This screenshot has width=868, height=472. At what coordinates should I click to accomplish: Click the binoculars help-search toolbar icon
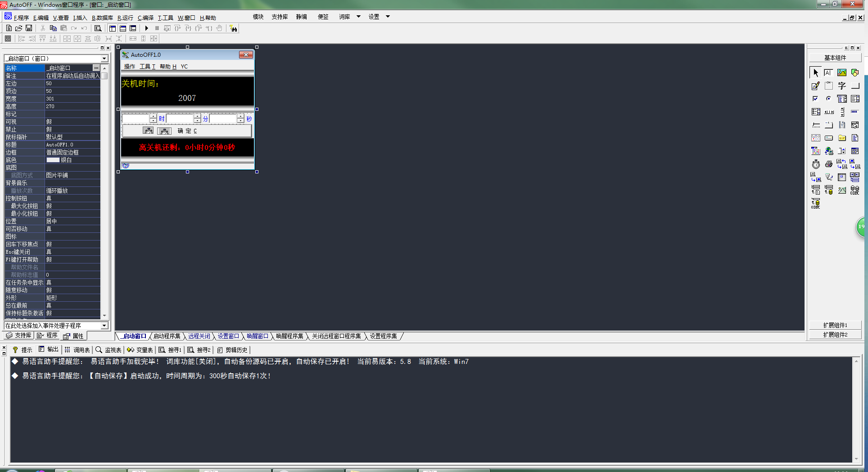pos(233,28)
